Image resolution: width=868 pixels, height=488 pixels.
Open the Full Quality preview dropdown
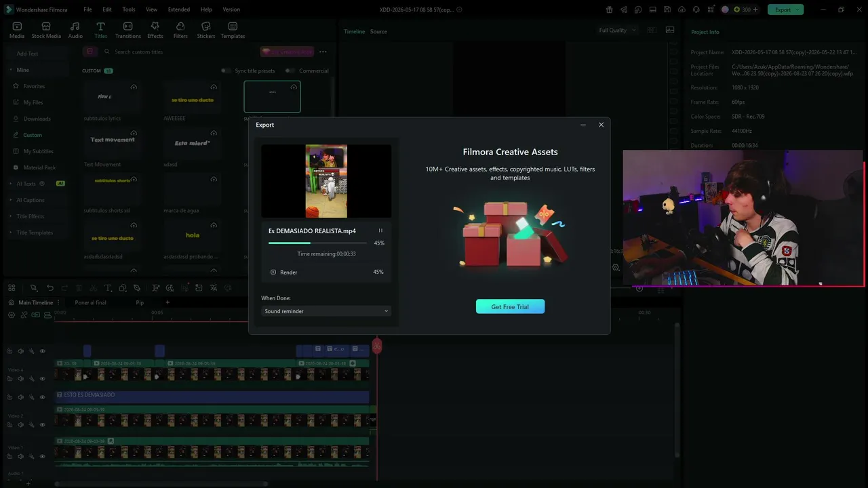click(x=617, y=30)
